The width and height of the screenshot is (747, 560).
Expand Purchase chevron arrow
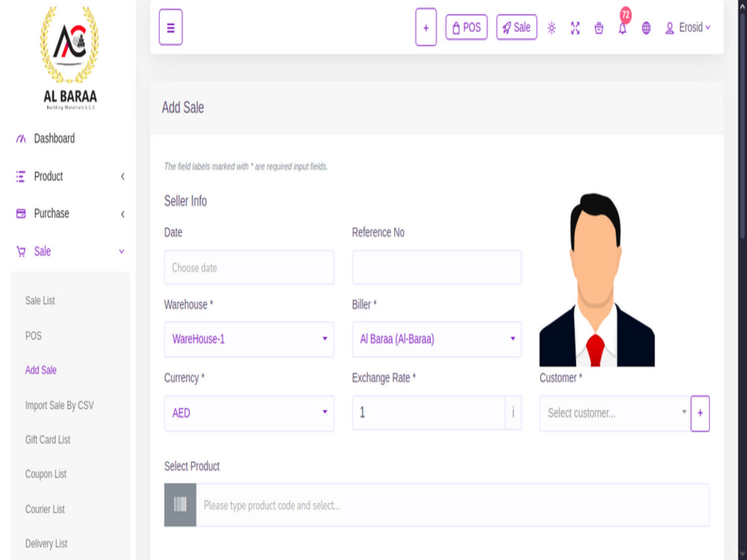[x=123, y=214]
